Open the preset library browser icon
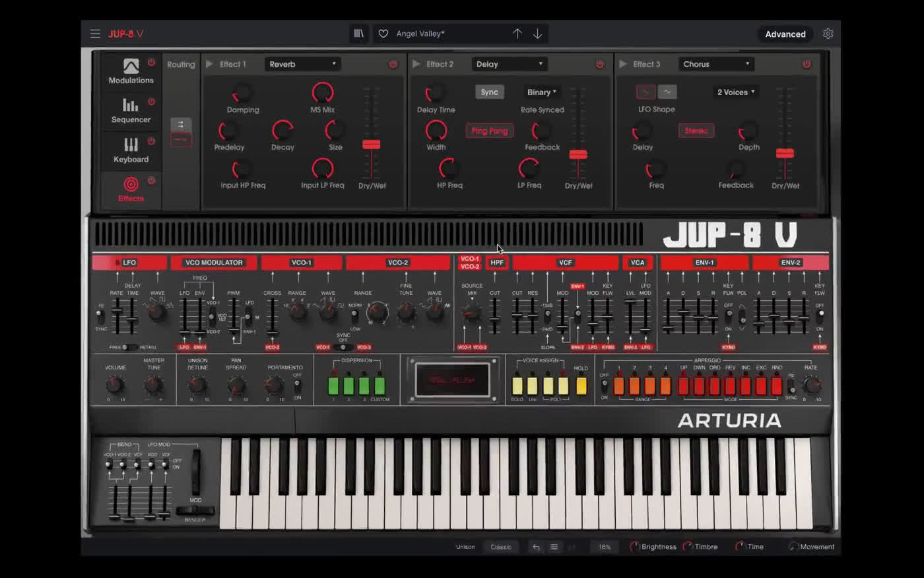The width and height of the screenshot is (924, 578). [x=358, y=34]
